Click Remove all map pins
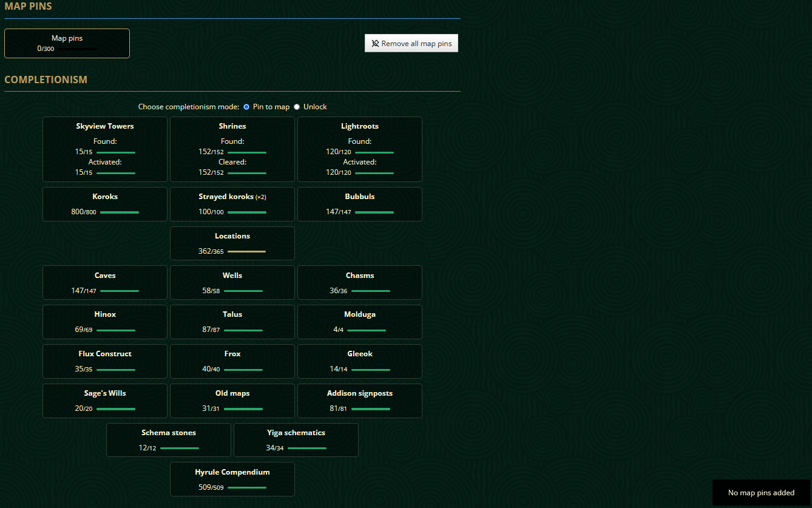The width and height of the screenshot is (812, 508). [411, 42]
